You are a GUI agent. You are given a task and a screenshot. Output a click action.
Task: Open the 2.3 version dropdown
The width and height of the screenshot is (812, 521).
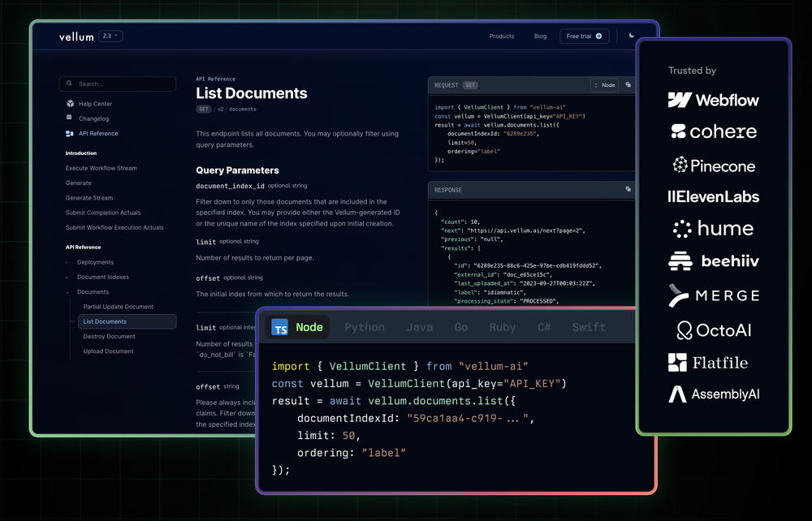point(110,37)
